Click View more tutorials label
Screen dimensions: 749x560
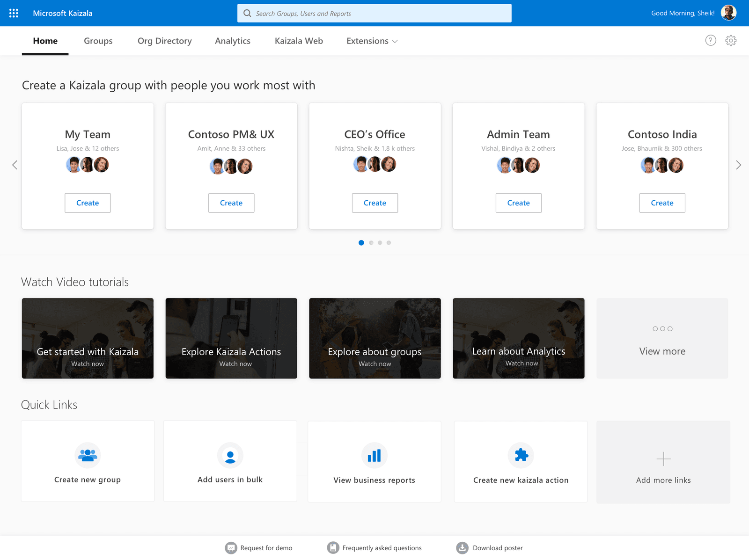[x=662, y=351]
